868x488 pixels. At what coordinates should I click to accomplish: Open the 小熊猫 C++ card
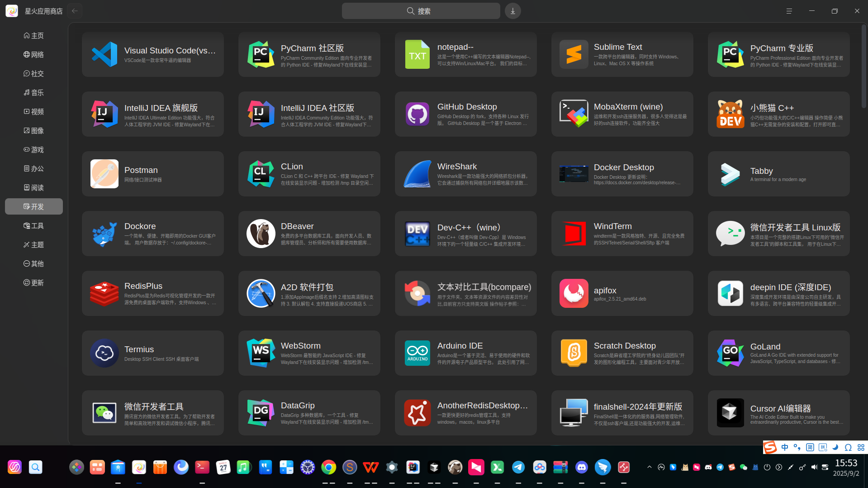778,114
